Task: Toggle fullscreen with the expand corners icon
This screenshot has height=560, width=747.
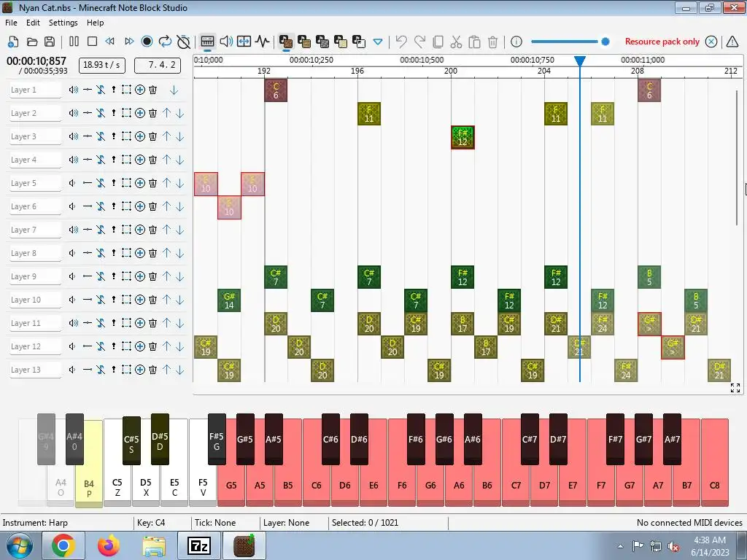Action: pyautogui.click(x=735, y=388)
